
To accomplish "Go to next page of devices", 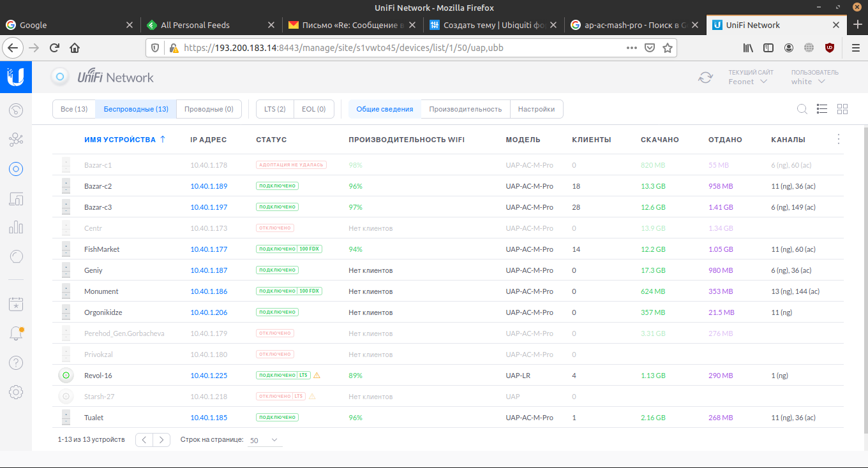I will (162, 440).
